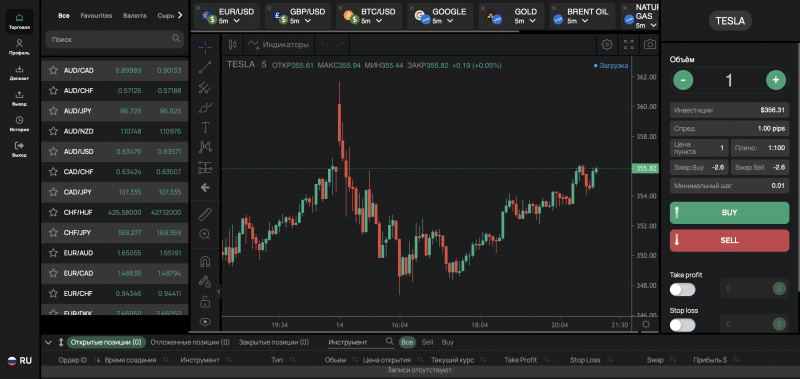Click the red SELL button
Screen dimensions: 800x379
(x=730, y=240)
